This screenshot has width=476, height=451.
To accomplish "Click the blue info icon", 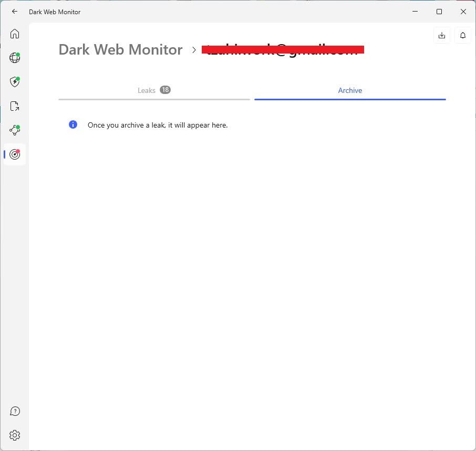I will (x=73, y=124).
